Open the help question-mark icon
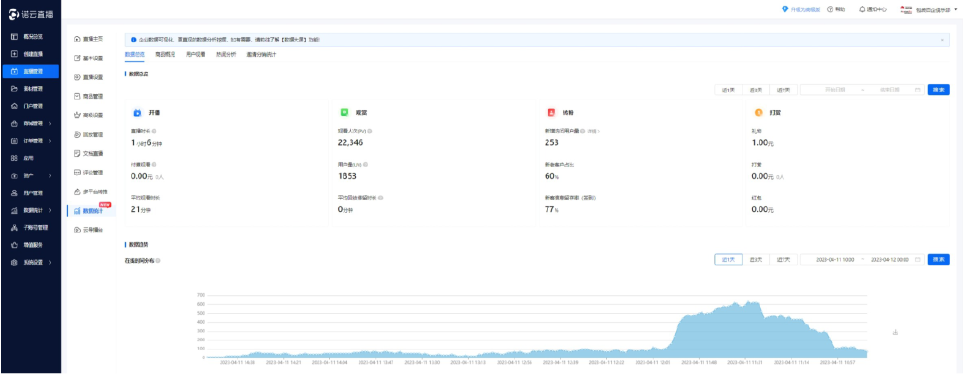Viewport: 963px width, 374px height. coord(830,9)
